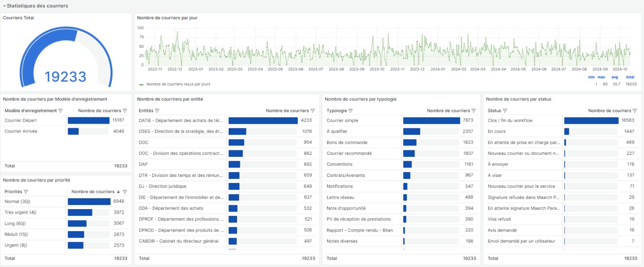
Task: Click the 19233 gauge value
Action: [65, 77]
